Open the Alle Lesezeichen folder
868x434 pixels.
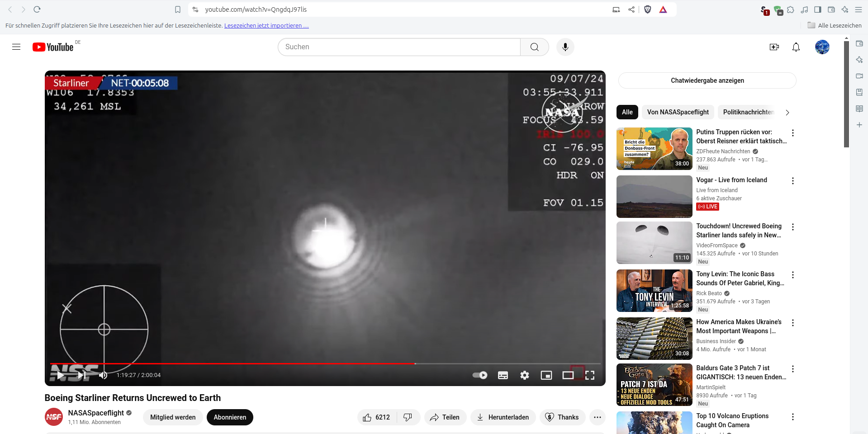coord(835,26)
